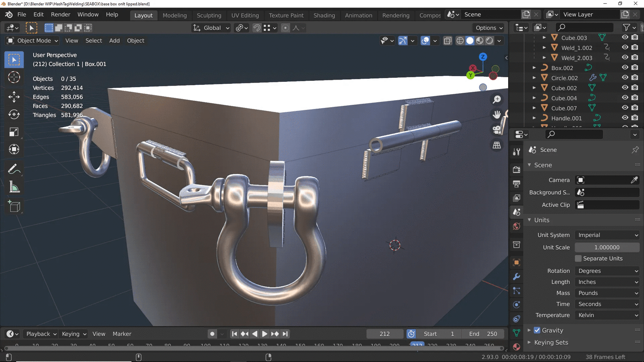Open the View Layer properties tab
The image size is (644, 362).
coord(516,198)
